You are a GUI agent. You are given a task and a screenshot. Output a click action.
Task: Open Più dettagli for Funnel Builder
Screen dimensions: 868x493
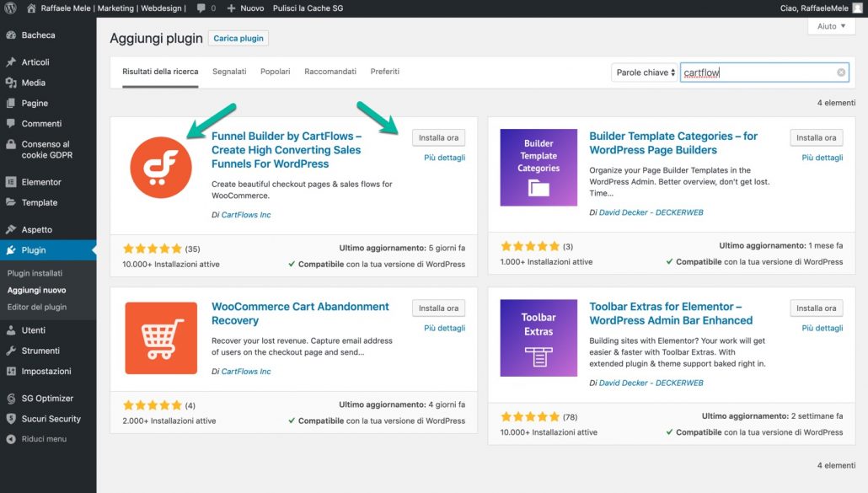tap(444, 158)
